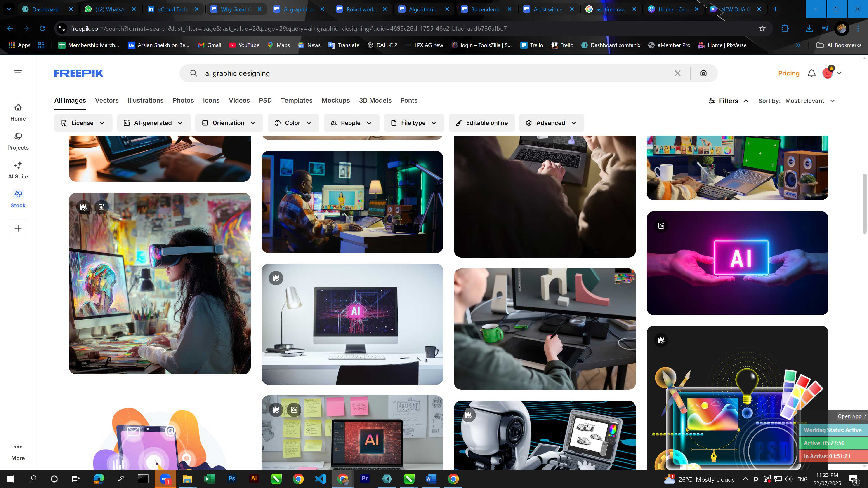
Task: Open the Gmail bookmark
Action: click(209, 45)
